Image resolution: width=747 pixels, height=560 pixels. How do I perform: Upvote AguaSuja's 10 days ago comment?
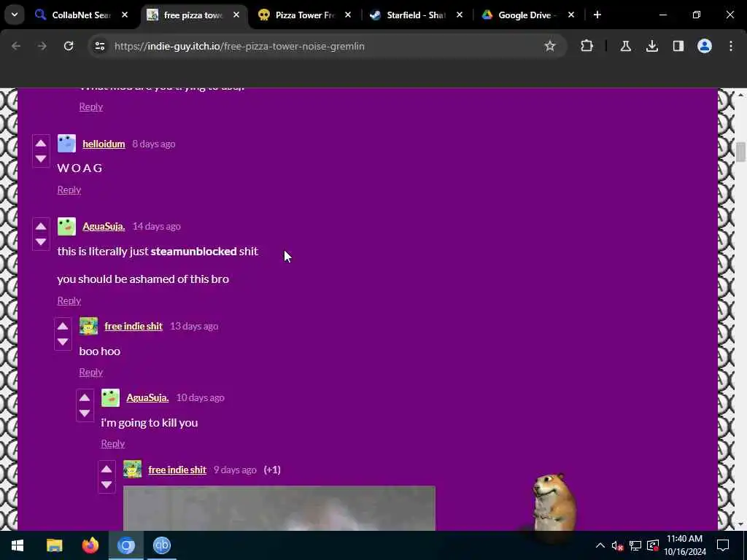click(x=85, y=397)
